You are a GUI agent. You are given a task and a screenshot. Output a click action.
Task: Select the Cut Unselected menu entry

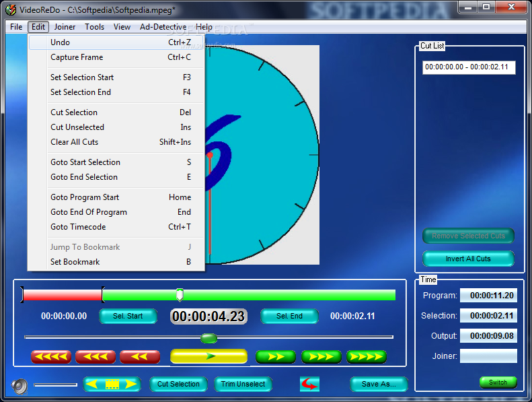116,127
